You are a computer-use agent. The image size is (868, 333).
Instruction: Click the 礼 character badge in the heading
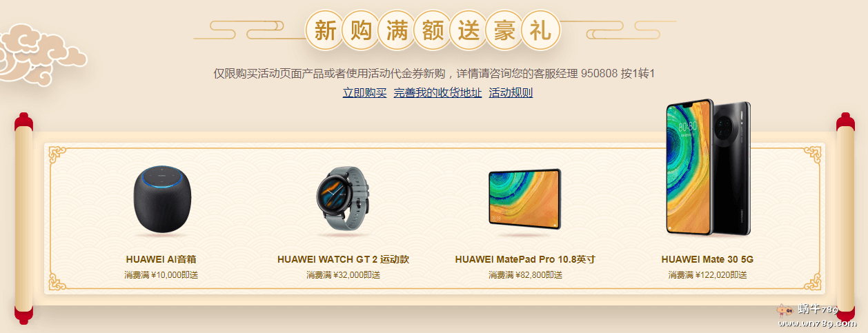(540, 30)
